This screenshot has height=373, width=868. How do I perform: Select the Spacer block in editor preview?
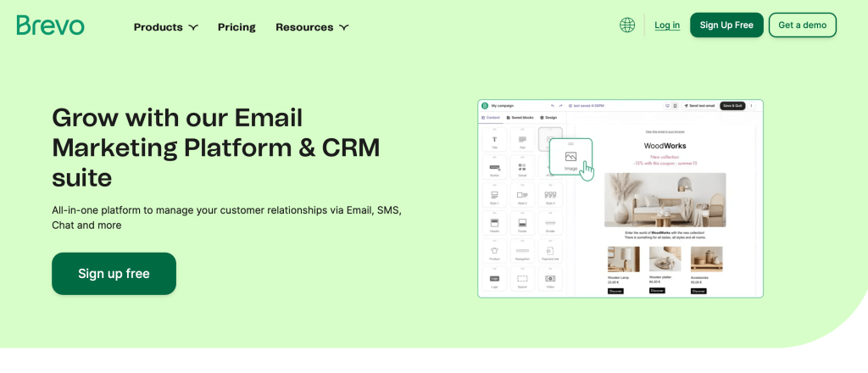pos(522,279)
